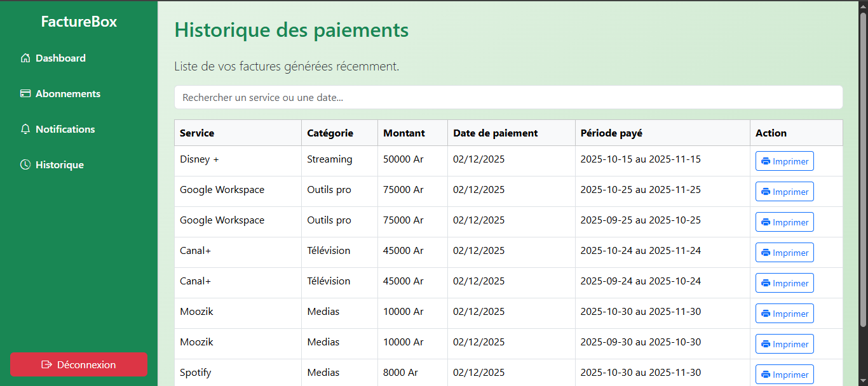Click the "Historique des paiements" page heading
This screenshot has height=386, width=868.
[x=292, y=30]
